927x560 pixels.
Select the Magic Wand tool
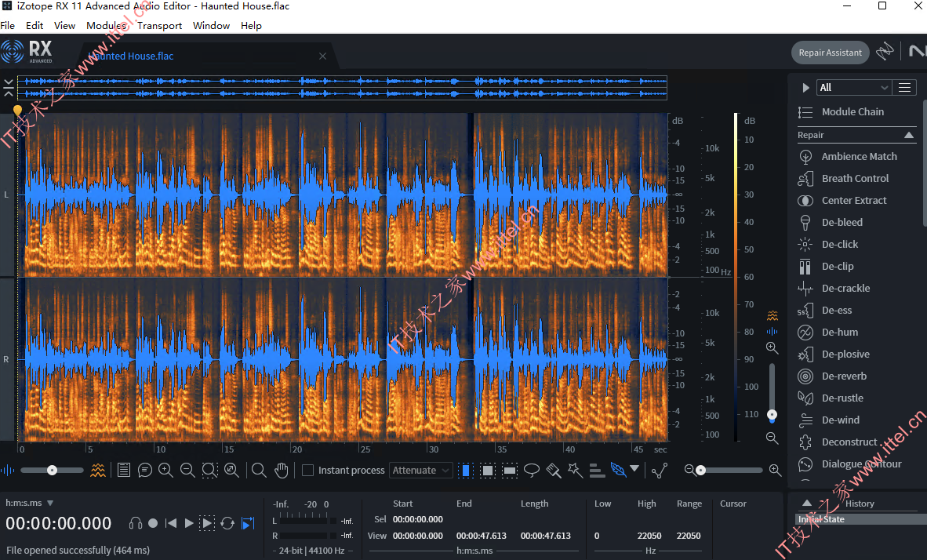coord(575,470)
